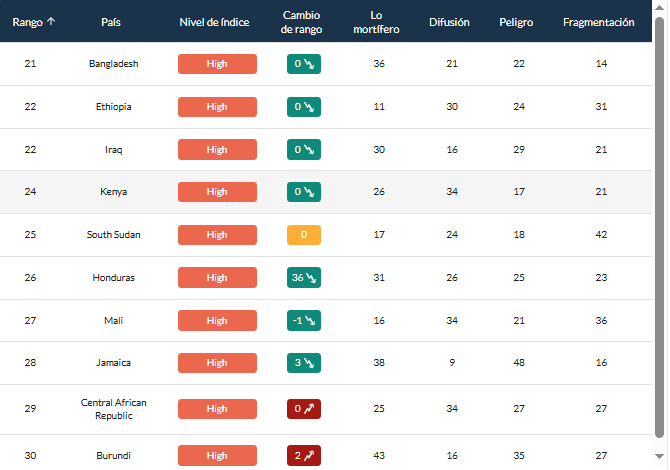Click Kenya's High index level badge
This screenshot has width=670, height=470.
[x=217, y=192]
